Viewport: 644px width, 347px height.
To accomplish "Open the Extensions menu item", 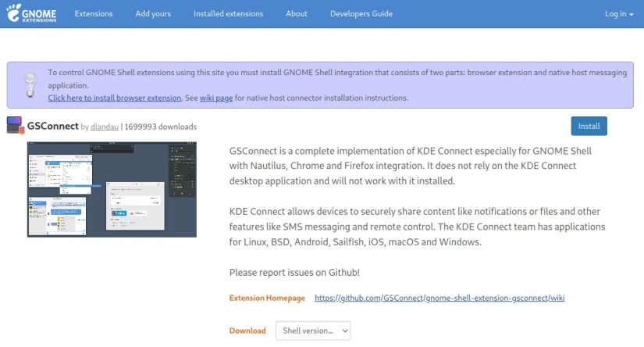I will pyautogui.click(x=94, y=14).
